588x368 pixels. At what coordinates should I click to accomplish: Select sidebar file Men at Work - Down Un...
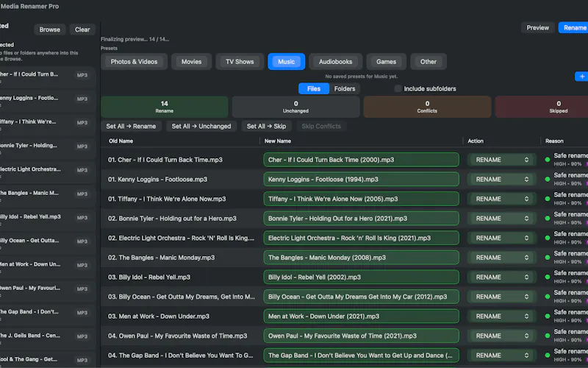coord(47,267)
